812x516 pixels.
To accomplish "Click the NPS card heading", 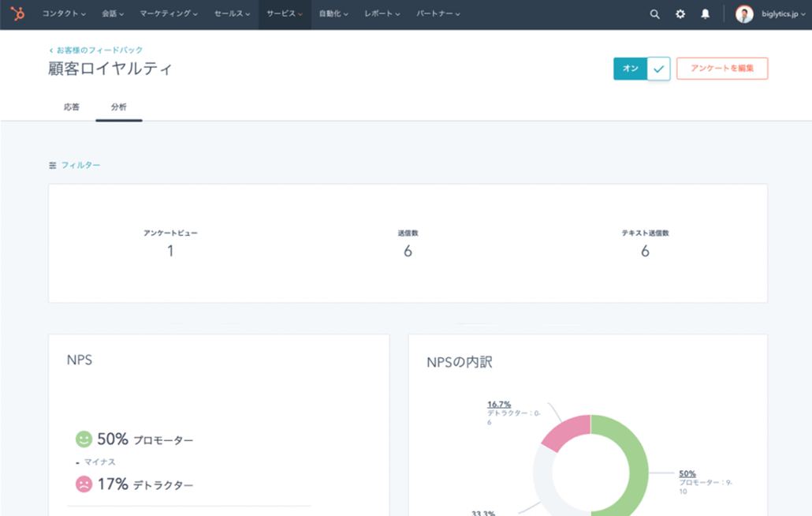I will (80, 360).
